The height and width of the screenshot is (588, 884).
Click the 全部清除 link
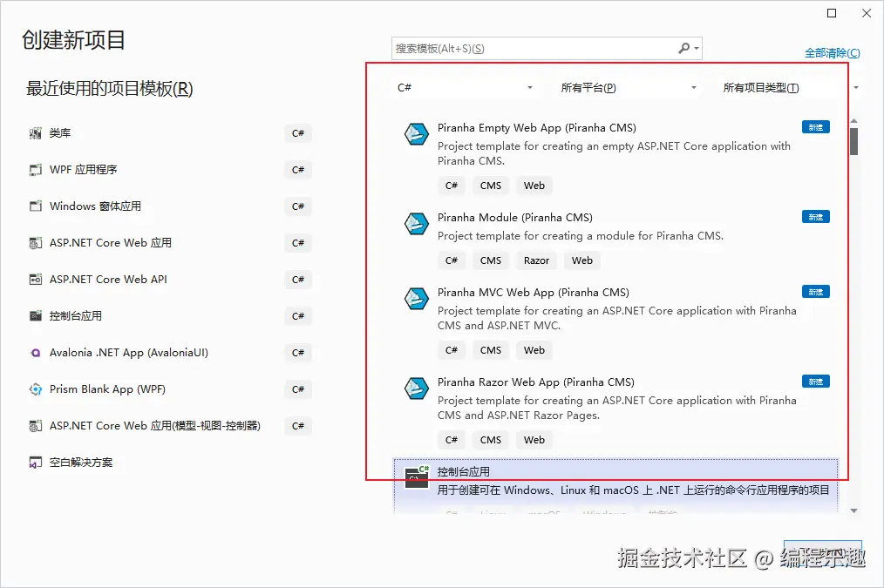coord(833,53)
